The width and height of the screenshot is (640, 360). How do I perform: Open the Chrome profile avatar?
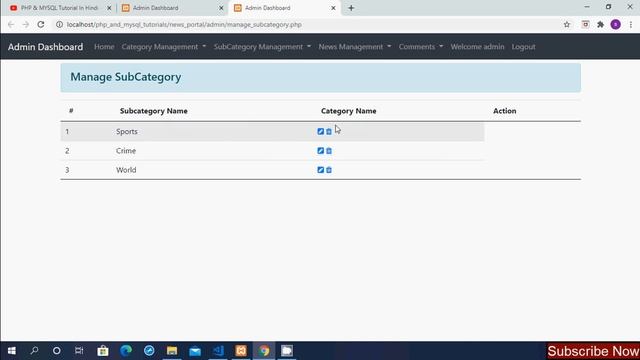(x=616, y=24)
